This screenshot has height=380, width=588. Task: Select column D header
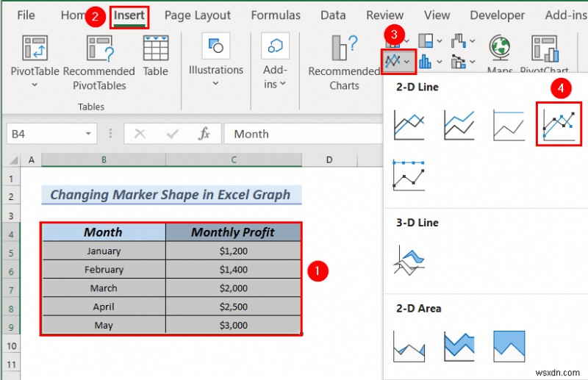tap(329, 160)
